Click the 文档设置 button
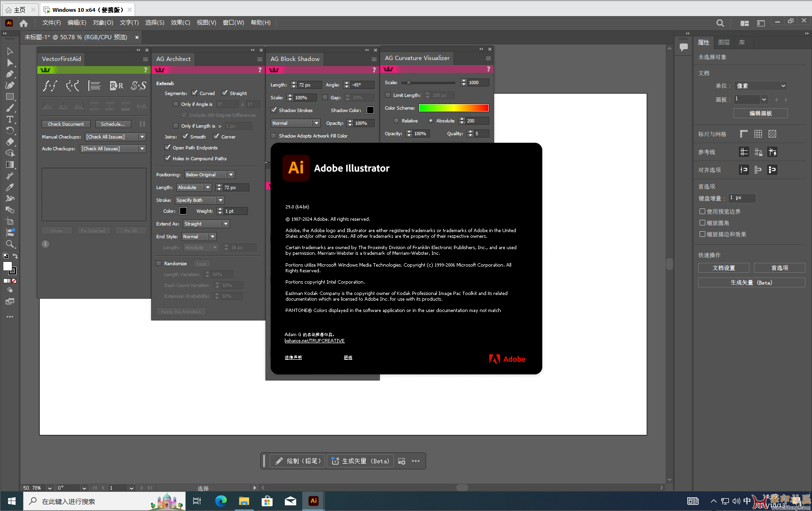This screenshot has height=511, width=812. pos(724,268)
